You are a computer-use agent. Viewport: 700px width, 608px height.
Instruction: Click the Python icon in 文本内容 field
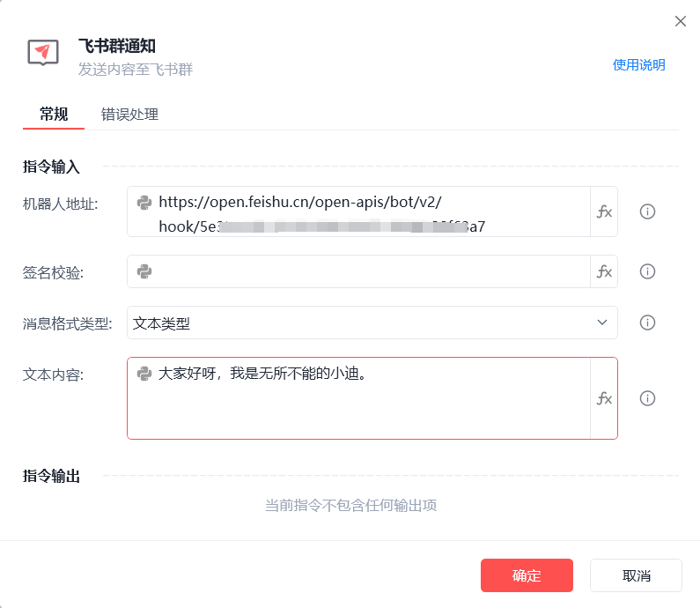(x=144, y=374)
